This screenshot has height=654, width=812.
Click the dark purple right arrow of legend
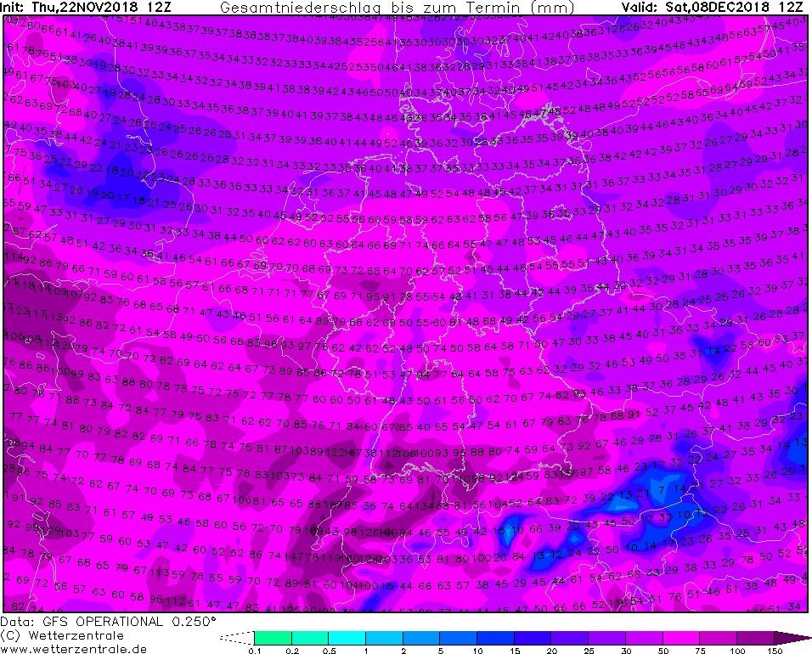point(787,637)
